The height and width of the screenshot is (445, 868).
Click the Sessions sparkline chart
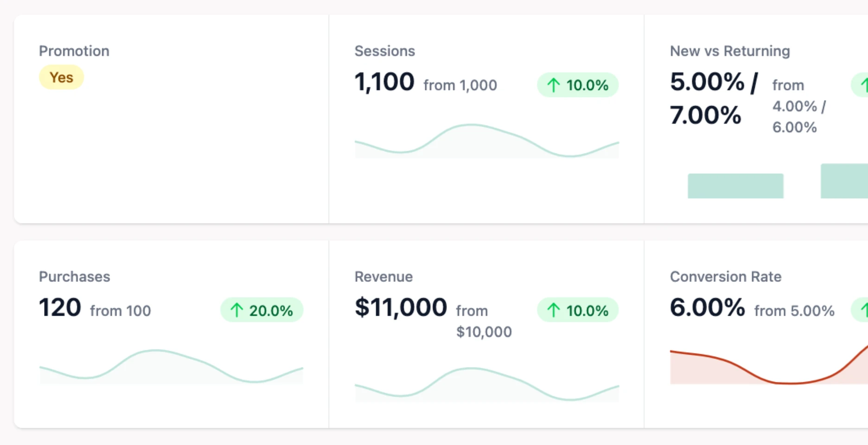click(486, 141)
